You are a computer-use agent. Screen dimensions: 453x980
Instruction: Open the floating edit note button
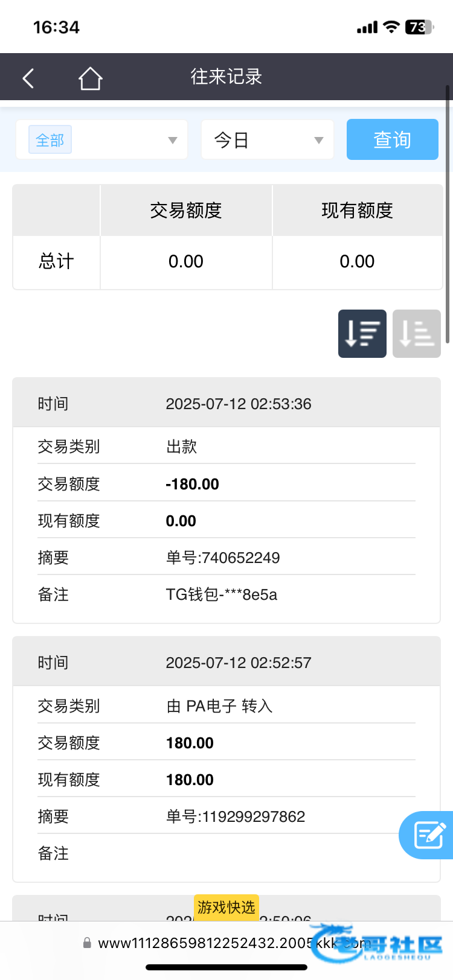tap(429, 835)
